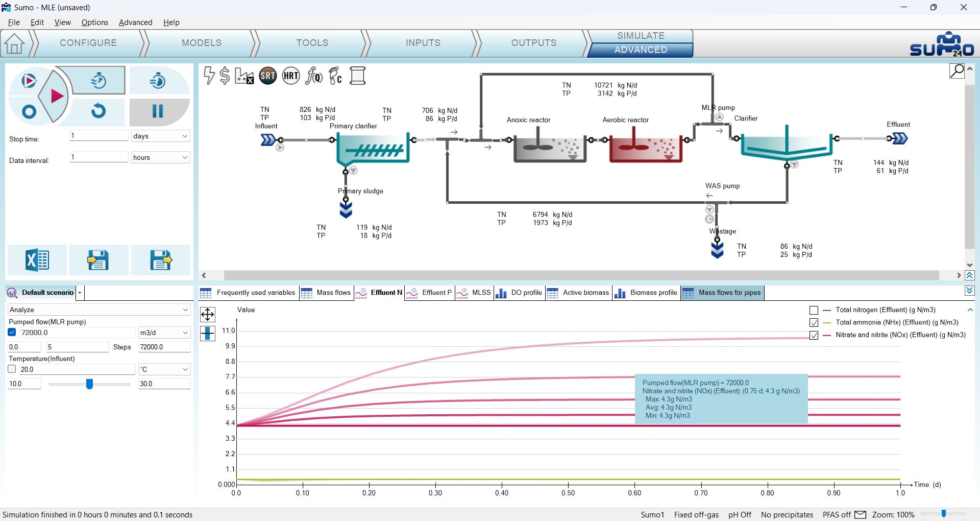The height and width of the screenshot is (521, 980).
Task: Open the temperature °C unit dropdown
Action: pyautogui.click(x=164, y=369)
